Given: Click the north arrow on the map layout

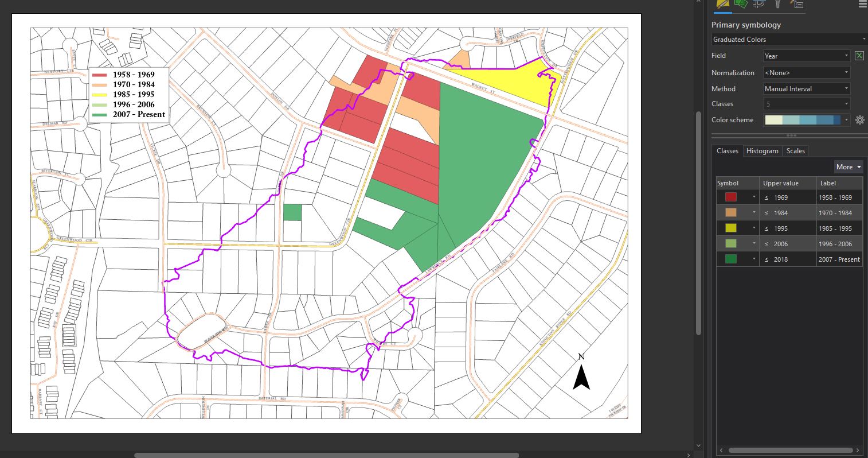Looking at the screenshot, I should (581, 372).
